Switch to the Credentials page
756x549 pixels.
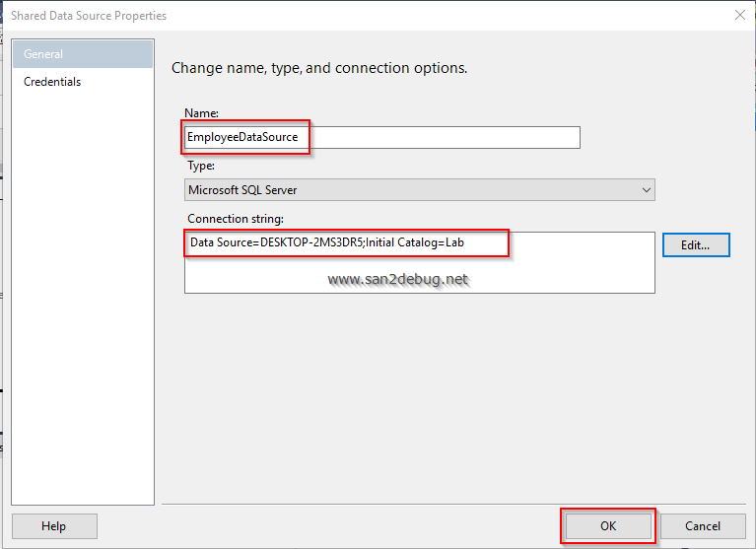[x=52, y=82]
